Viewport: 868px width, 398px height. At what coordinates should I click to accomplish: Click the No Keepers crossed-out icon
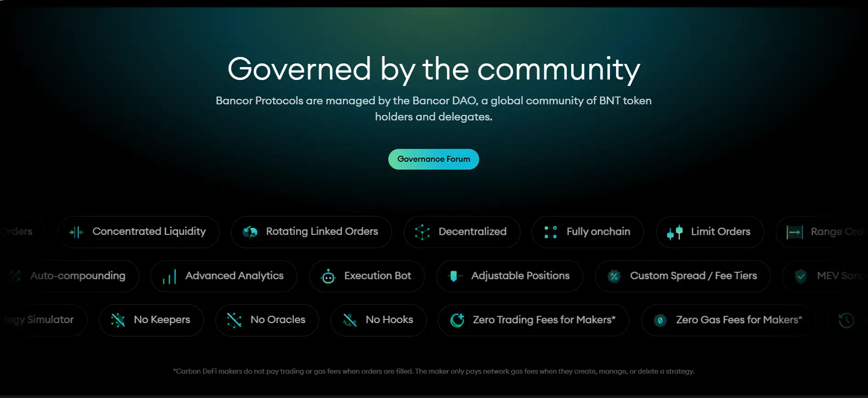[x=118, y=320]
